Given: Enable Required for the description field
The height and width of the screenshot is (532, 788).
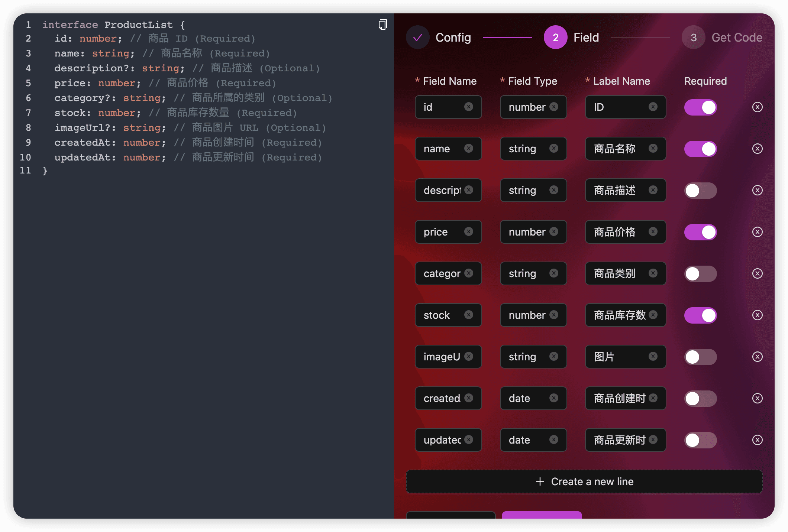Looking at the screenshot, I should [x=700, y=190].
